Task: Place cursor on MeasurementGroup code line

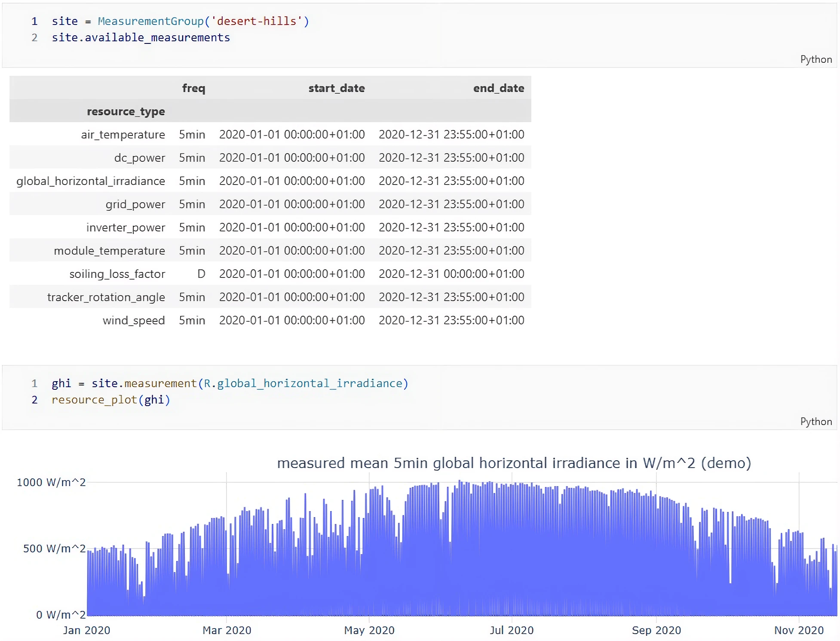Action: (x=181, y=21)
